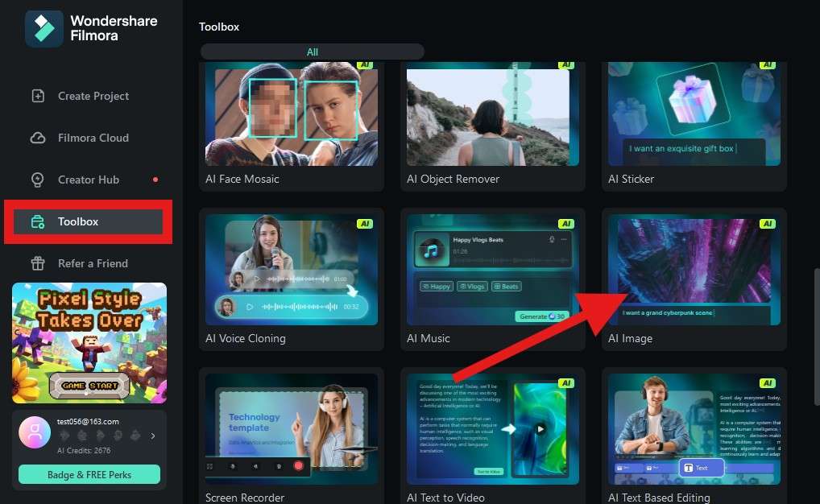Open the AI Text to Video thumbnail
This screenshot has height=504, width=820.
pos(493,429)
